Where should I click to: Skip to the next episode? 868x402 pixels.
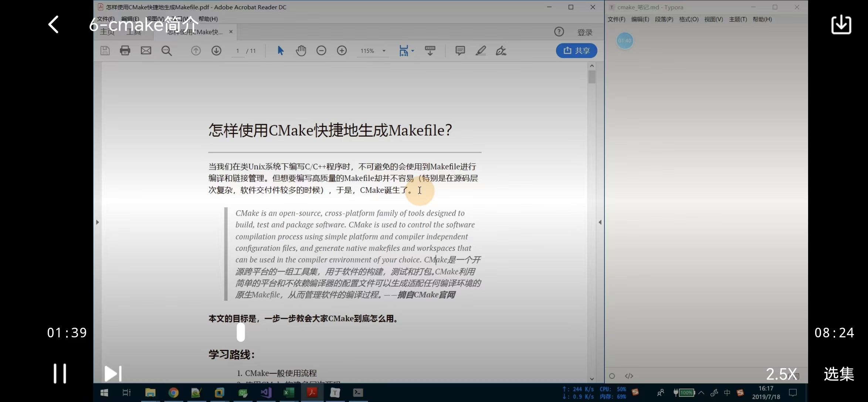pyautogui.click(x=113, y=374)
